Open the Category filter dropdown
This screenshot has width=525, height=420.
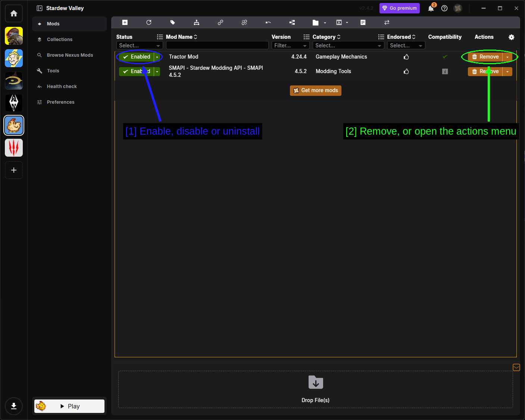point(349,46)
